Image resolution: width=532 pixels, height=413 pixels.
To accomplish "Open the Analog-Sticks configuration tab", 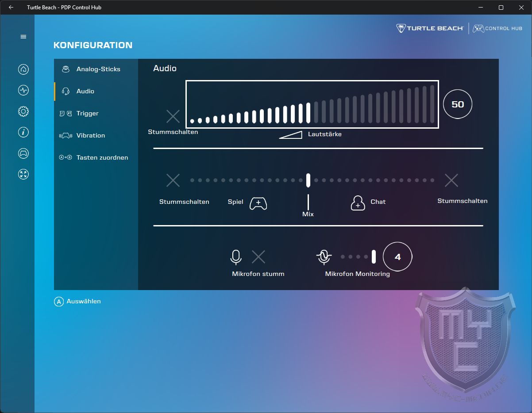I will [98, 69].
